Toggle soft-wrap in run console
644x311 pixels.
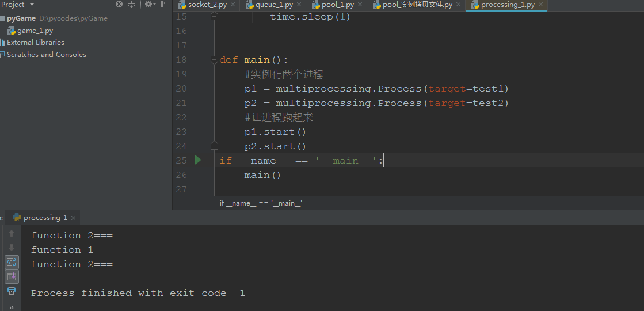(12, 262)
